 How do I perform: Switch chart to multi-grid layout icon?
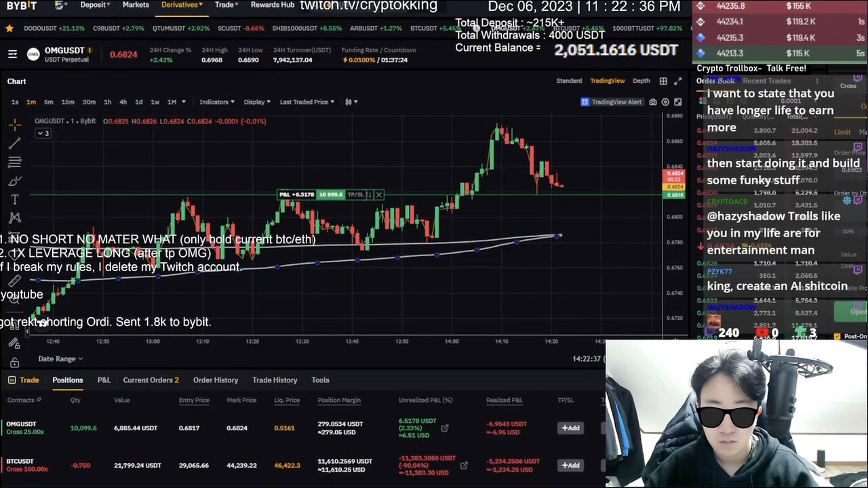(663, 81)
